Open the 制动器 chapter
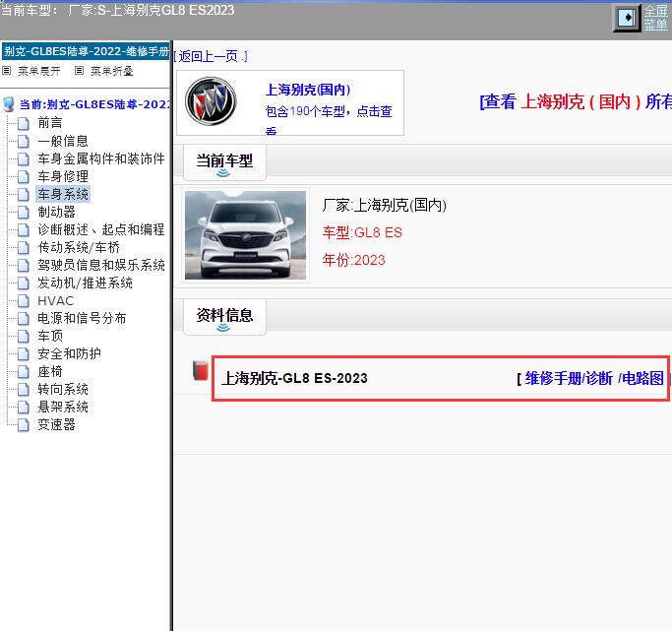The width and height of the screenshot is (672, 631). coord(56,212)
